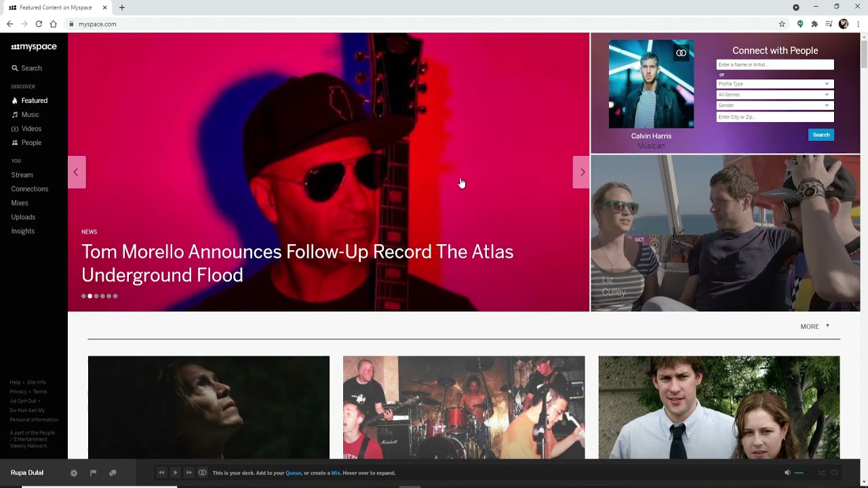The height and width of the screenshot is (488, 868).
Task: Open the Music section
Action: [x=25, y=115]
